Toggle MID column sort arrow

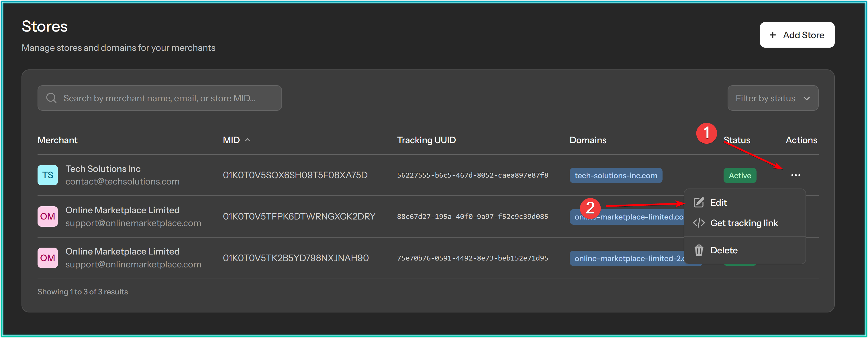(248, 140)
